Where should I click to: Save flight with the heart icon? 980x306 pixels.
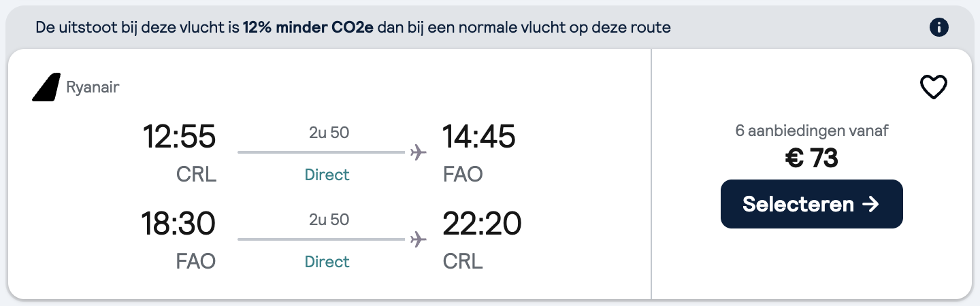point(934,88)
